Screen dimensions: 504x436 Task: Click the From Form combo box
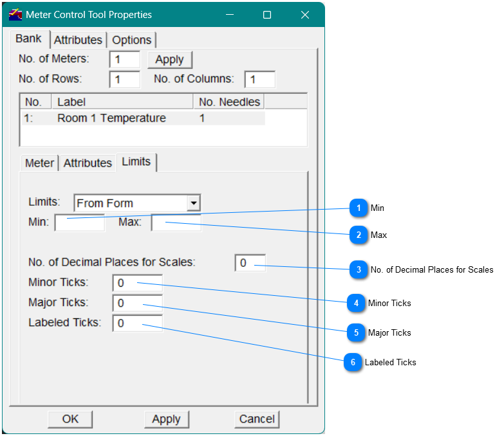[137, 203]
